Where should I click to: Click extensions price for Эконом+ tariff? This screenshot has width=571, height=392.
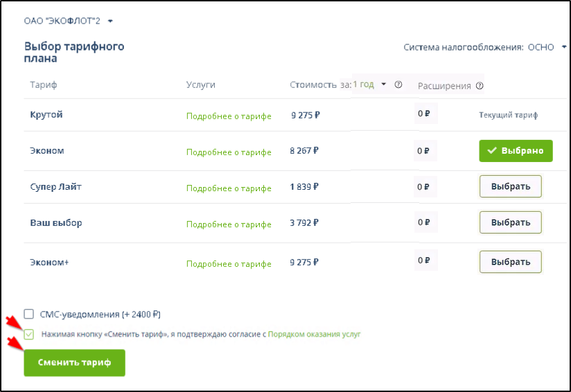point(424,261)
